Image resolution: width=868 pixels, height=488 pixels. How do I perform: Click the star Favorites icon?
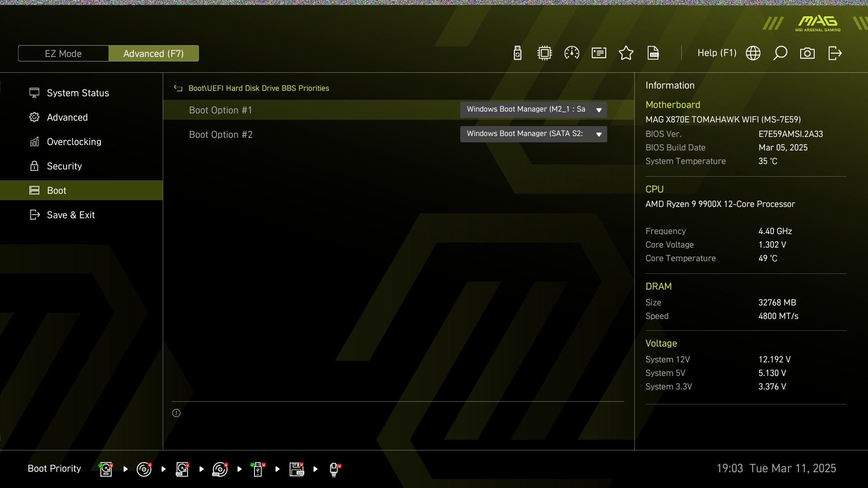626,53
